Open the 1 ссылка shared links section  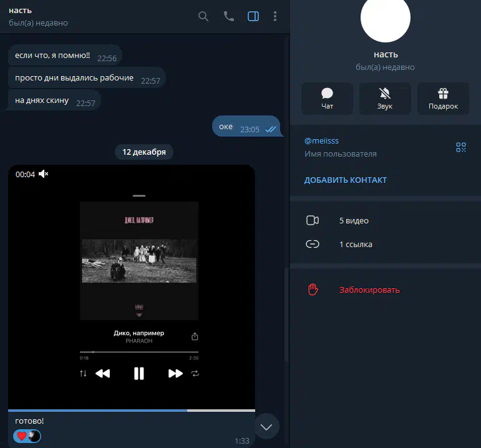tap(356, 245)
